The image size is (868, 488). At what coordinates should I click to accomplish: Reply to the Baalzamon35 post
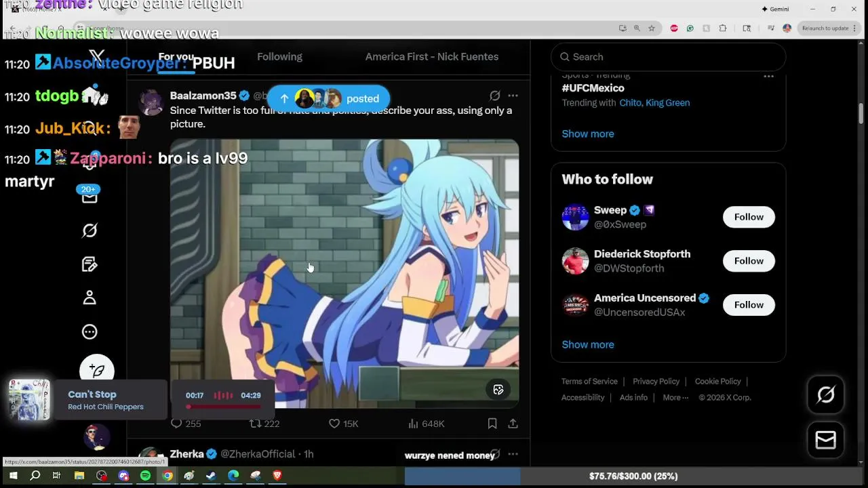click(x=185, y=424)
